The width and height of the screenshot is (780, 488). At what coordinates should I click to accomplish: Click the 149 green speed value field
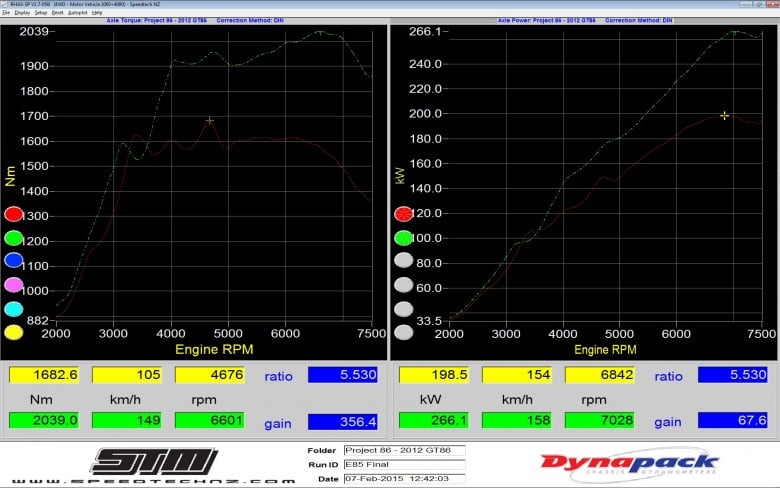pos(127,420)
